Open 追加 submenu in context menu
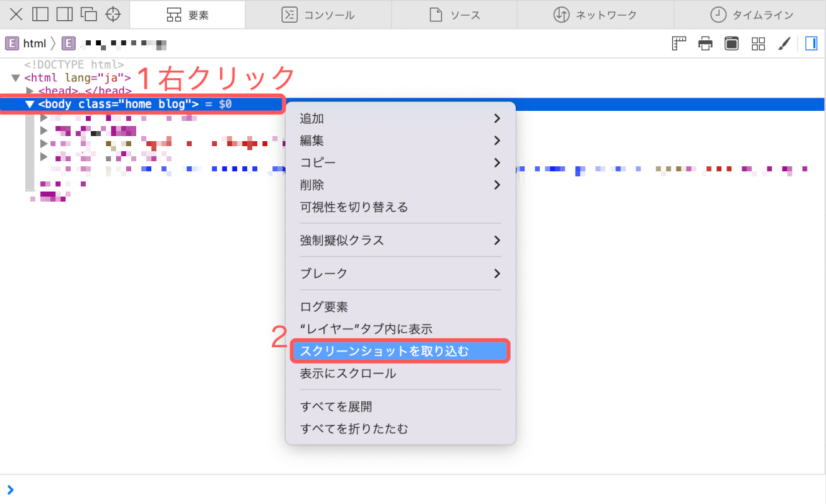Viewport: 826px width, 504px height. coord(400,118)
